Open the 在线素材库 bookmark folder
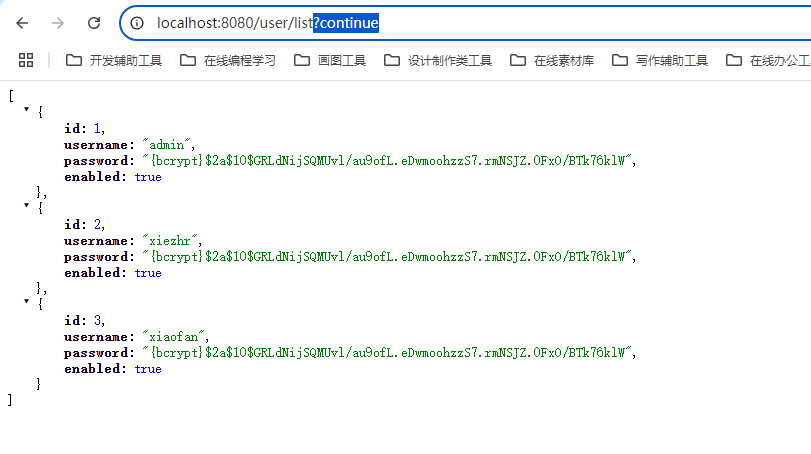This screenshot has width=811, height=454. [x=552, y=60]
